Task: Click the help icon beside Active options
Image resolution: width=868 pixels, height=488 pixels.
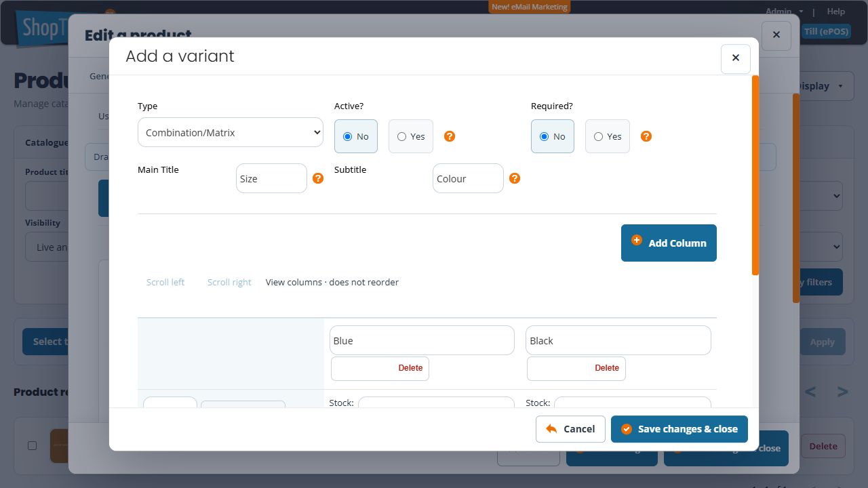Action: click(450, 136)
